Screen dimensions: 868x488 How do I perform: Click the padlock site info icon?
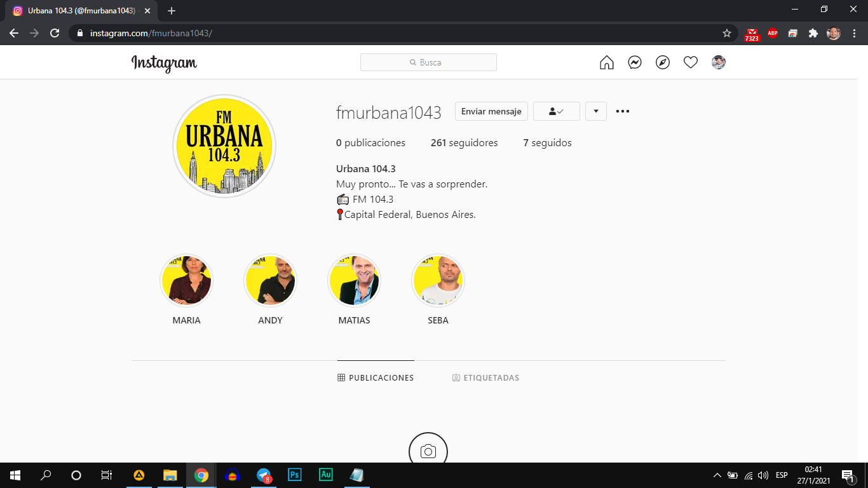(79, 33)
